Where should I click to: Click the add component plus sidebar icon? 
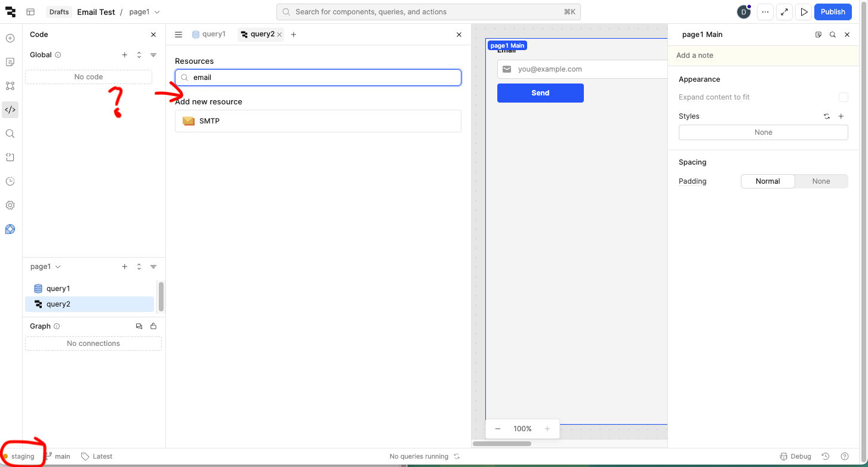pos(10,38)
